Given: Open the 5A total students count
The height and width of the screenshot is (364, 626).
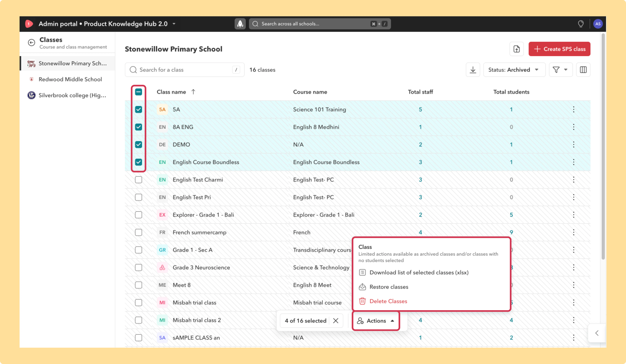Looking at the screenshot, I should tap(511, 110).
